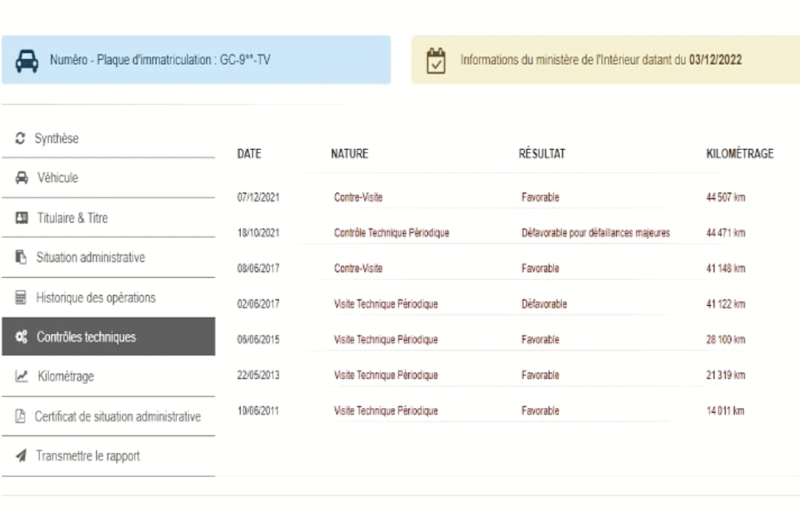The width and height of the screenshot is (800, 515).
Task: Click the Véhicule car icon in sidebar
Action: click(x=20, y=178)
